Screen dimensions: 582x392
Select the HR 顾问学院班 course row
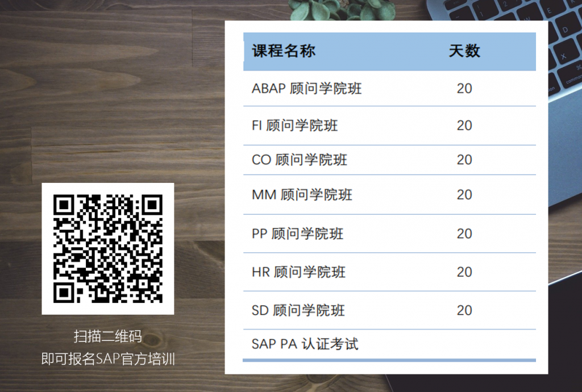tap(389, 272)
